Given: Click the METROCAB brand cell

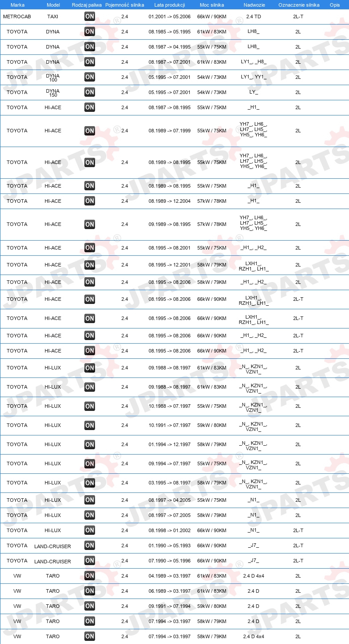Looking at the screenshot, I should pyautogui.click(x=17, y=16).
